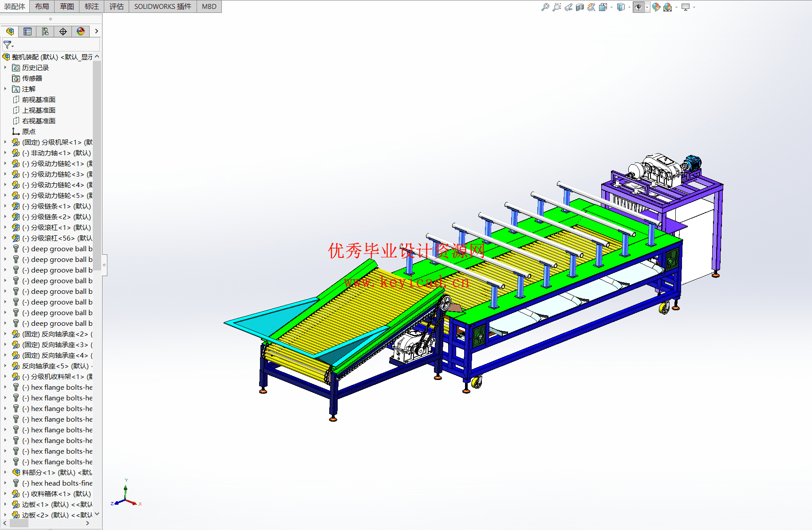Activate the Section View tool

pyautogui.click(x=579, y=7)
